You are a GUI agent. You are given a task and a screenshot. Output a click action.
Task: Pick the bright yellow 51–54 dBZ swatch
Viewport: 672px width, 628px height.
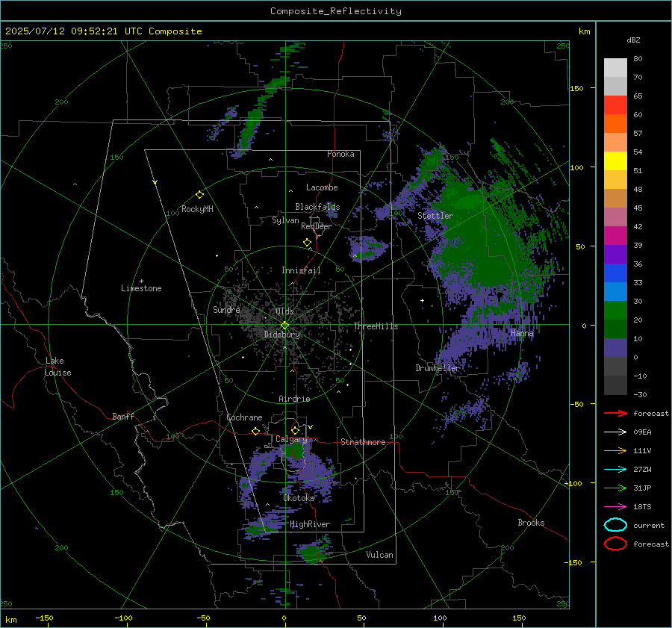[x=615, y=161]
